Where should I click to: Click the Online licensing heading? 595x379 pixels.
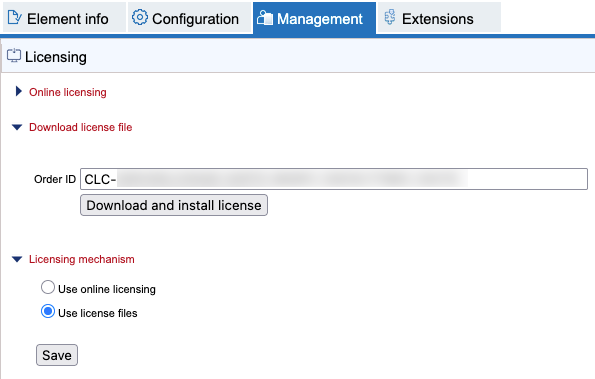click(68, 92)
